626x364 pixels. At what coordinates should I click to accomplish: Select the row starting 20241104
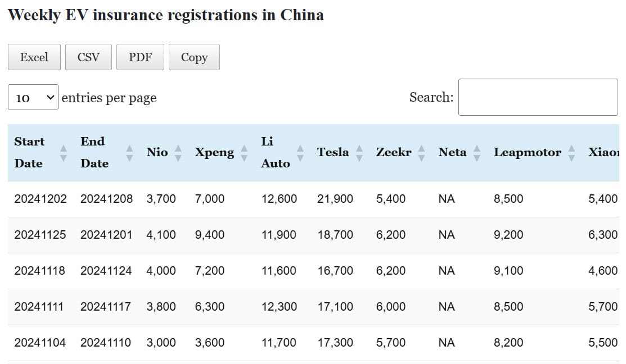point(40,343)
